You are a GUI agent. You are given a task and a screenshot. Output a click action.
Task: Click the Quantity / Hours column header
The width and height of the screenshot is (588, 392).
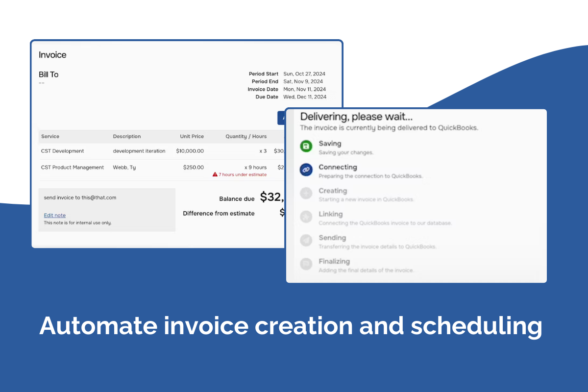pyautogui.click(x=246, y=136)
